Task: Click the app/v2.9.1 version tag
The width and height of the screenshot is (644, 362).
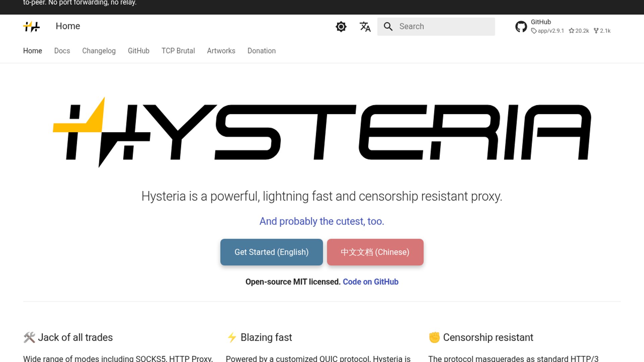Action: (547, 31)
